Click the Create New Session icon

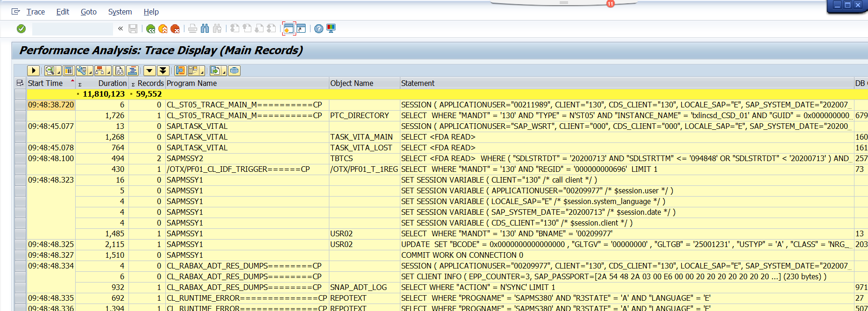tap(289, 29)
